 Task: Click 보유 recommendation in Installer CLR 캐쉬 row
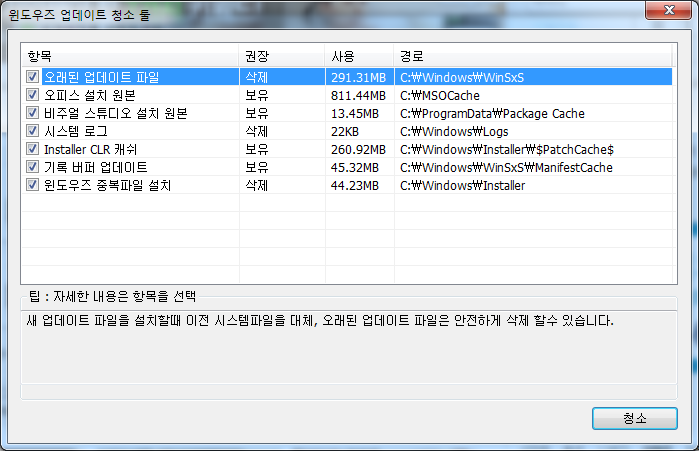click(257, 149)
